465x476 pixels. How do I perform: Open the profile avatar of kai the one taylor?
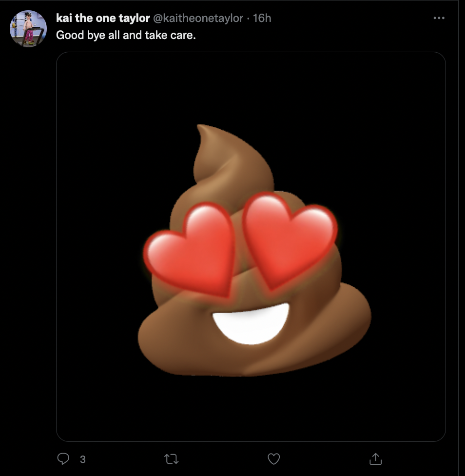28,29
